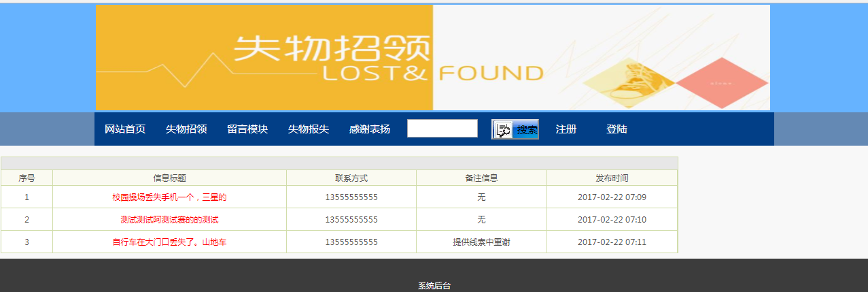The height and width of the screenshot is (292, 868).
Task: Select phone number in row 2
Action: coord(351,220)
